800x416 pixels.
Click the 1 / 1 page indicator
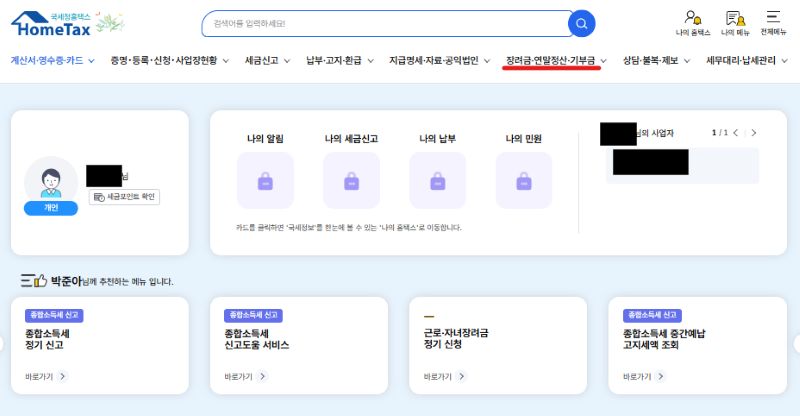[x=720, y=133]
